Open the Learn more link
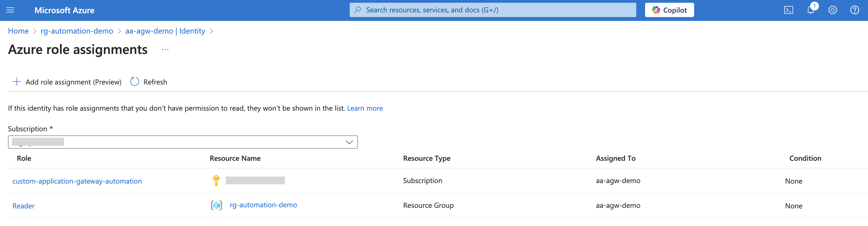The image size is (868, 226). 365,108
